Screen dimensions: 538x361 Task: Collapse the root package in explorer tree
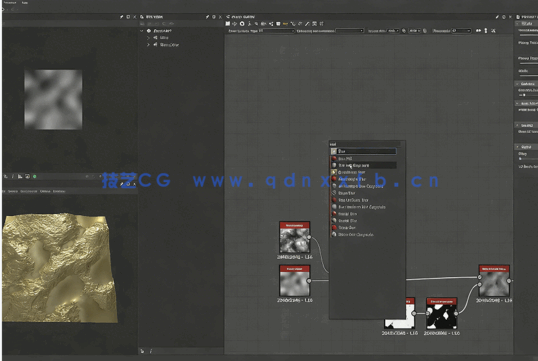point(141,31)
